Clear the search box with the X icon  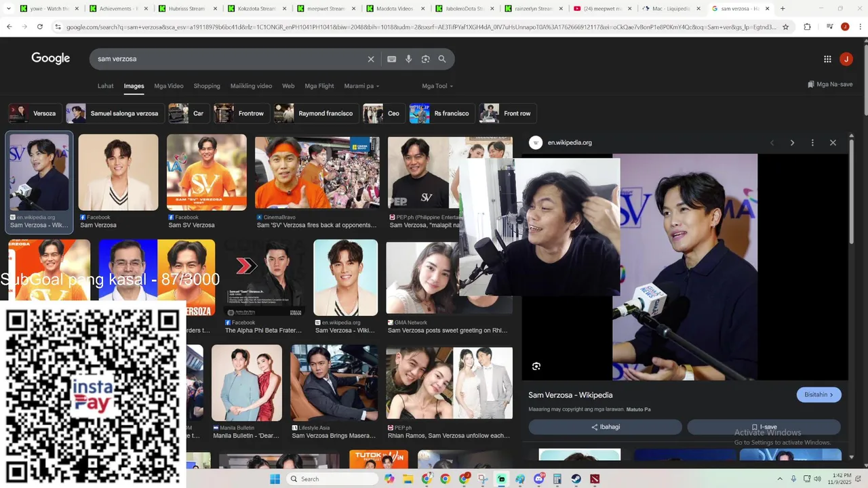pos(371,59)
